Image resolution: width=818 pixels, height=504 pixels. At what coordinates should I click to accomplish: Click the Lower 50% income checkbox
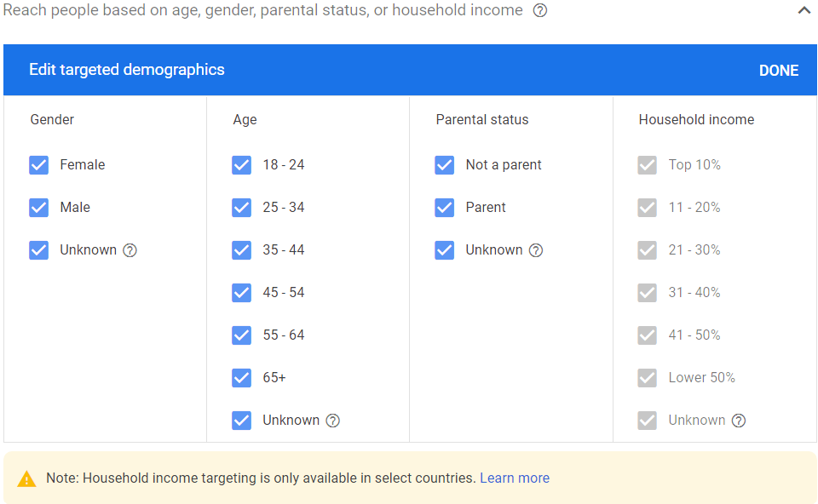[x=647, y=377]
